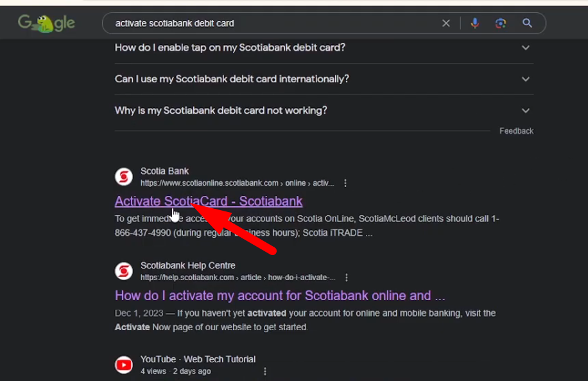Screen dimensions: 588x381
Task: Click the scotiaonline.scotiabank.com URL breadcrumb
Action: pos(237,183)
